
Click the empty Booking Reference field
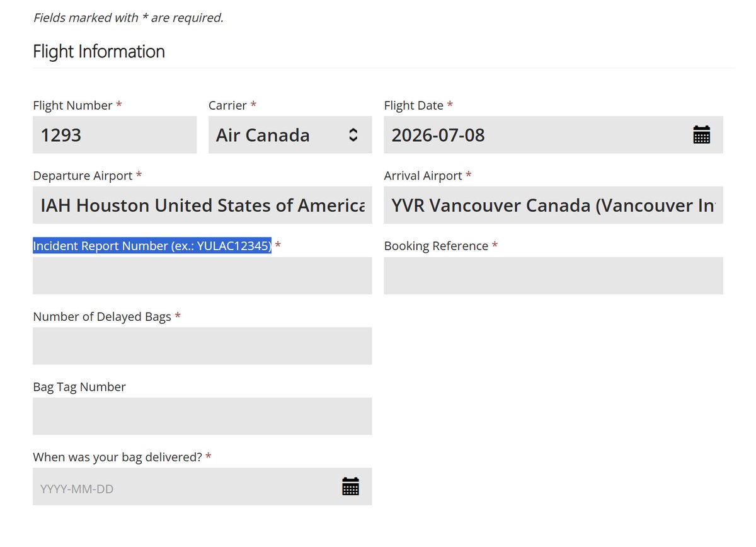coord(553,275)
